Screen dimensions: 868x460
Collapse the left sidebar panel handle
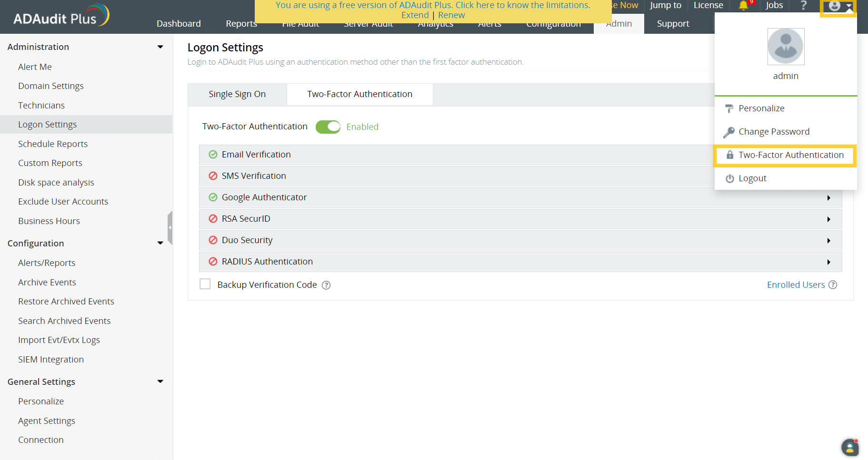coord(170,228)
